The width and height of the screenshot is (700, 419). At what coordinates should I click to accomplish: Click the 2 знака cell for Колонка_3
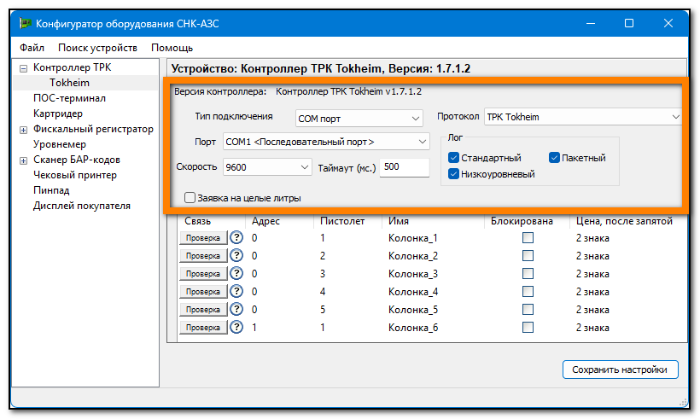[592, 274]
